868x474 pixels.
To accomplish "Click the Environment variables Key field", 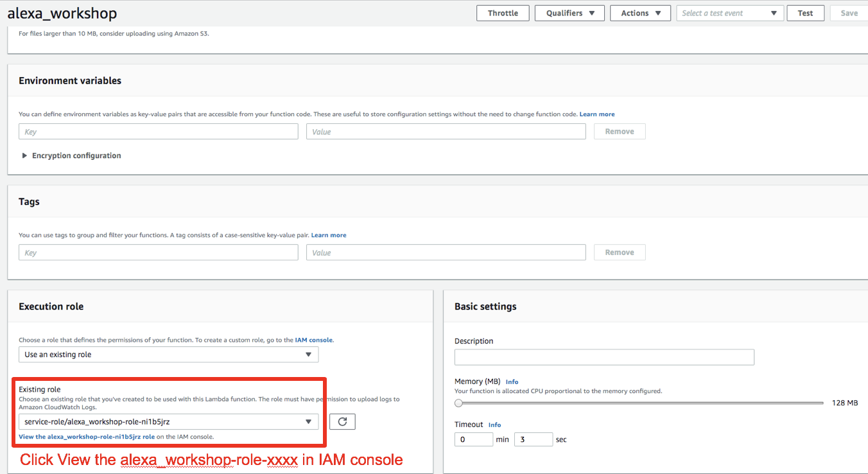I will click(x=159, y=132).
